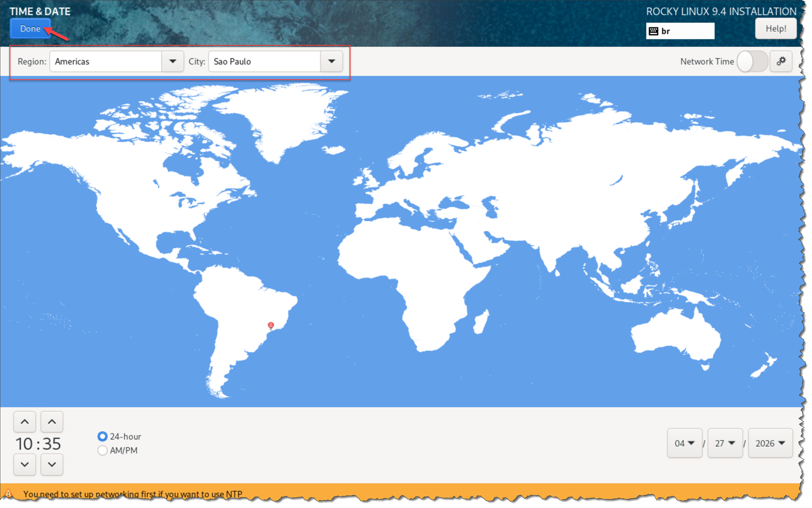Click the Americas region text field

coord(106,61)
